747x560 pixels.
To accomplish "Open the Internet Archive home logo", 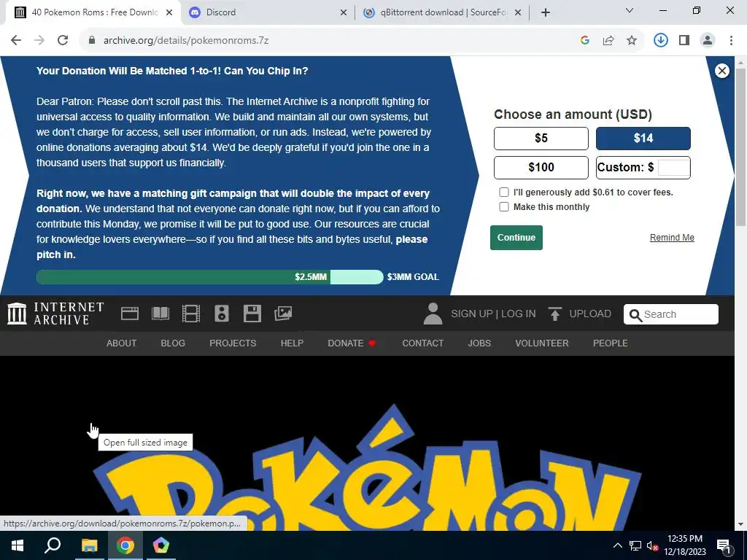I will coord(55,314).
